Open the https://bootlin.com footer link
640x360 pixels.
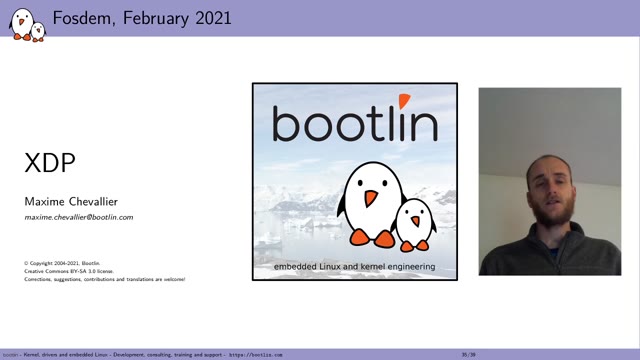(x=256, y=355)
